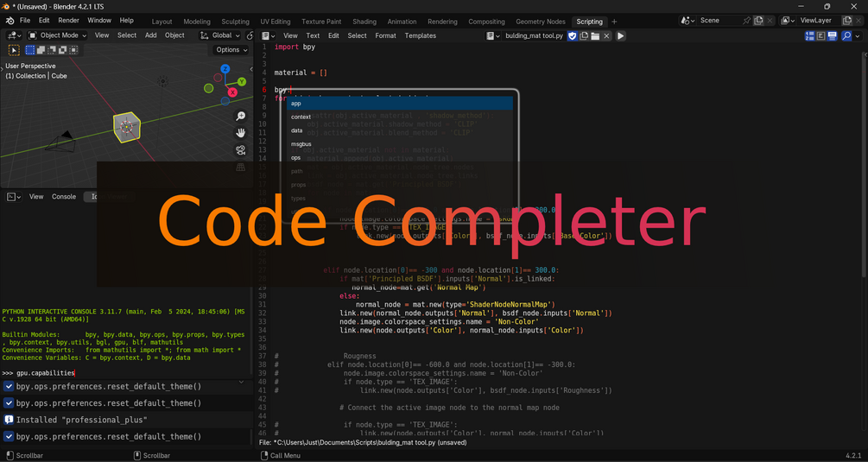Switch to the Shading workspace tab
This screenshot has width=868, height=462.
364,22
